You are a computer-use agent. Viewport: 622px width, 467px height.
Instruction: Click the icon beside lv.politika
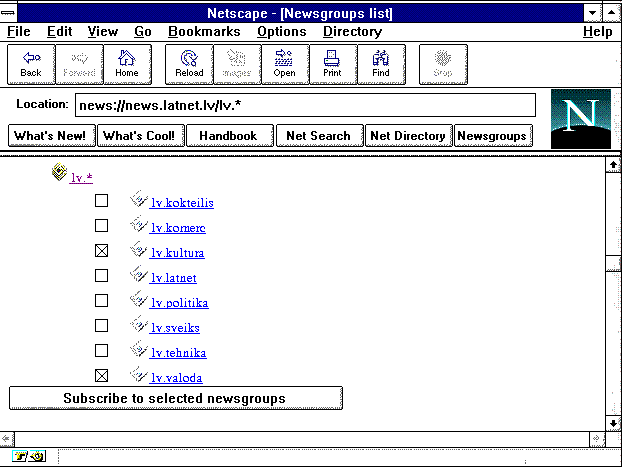tap(139, 298)
